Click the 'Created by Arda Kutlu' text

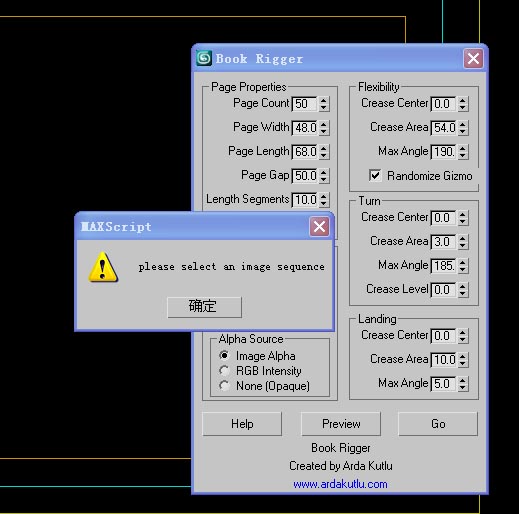(x=341, y=466)
